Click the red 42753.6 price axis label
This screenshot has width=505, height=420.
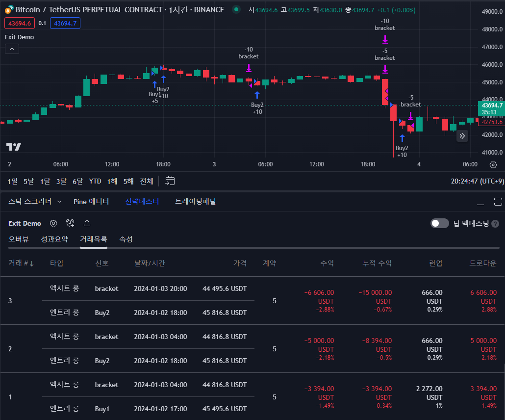click(492, 122)
